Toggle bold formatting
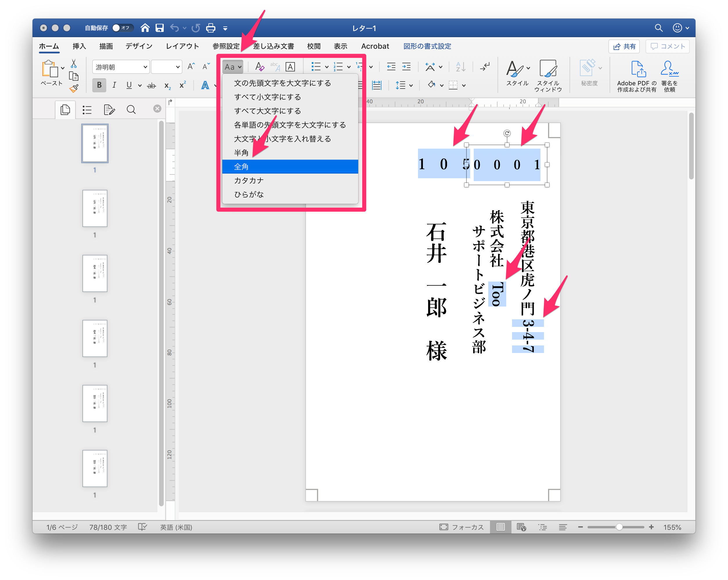Screen dimensions: 728x580 (99, 85)
